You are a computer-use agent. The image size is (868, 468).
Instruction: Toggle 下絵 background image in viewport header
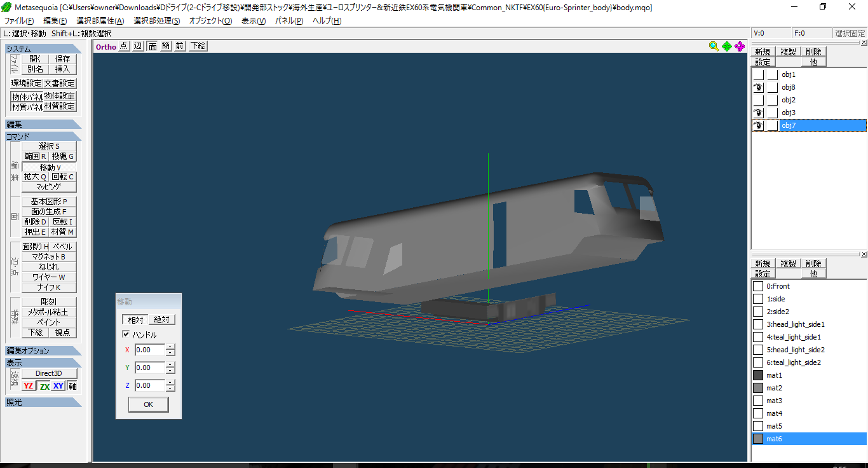(x=198, y=46)
